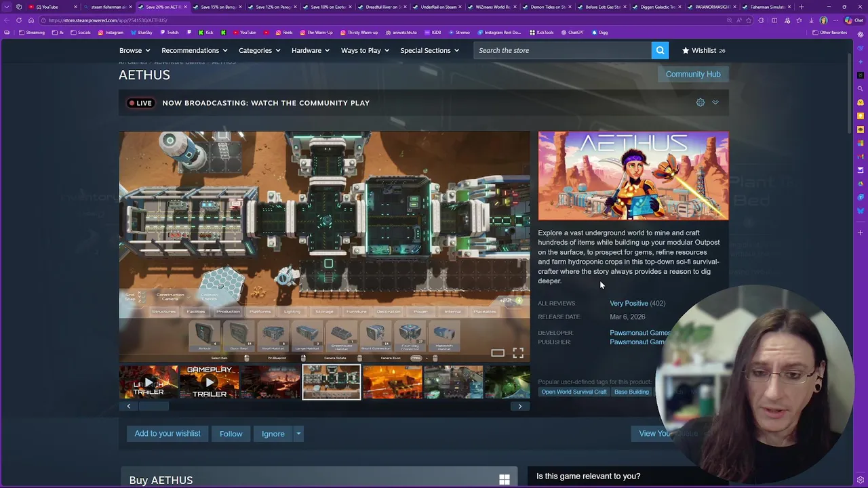Open browser settings and more menu
868x488 pixels.
(835, 20)
